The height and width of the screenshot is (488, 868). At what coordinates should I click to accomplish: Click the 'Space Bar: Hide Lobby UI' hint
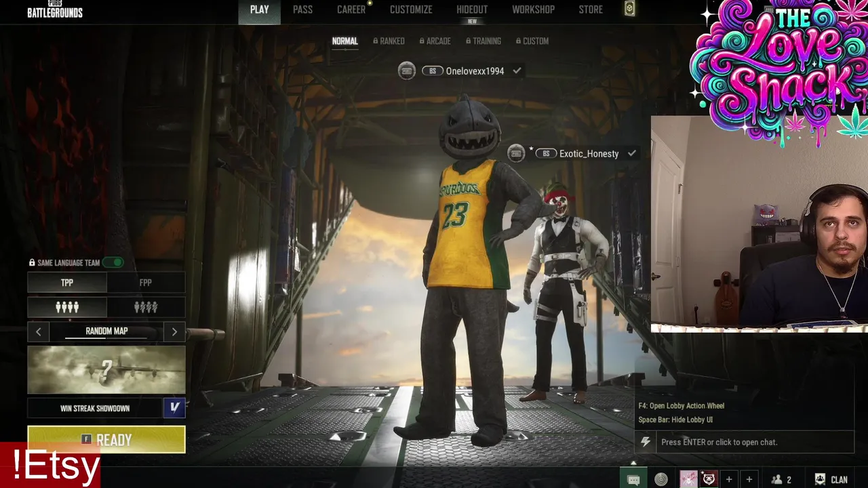point(675,420)
